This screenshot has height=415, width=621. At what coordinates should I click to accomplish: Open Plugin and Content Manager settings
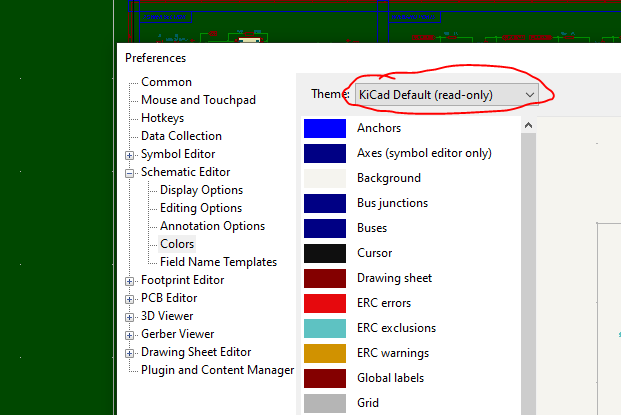217,370
